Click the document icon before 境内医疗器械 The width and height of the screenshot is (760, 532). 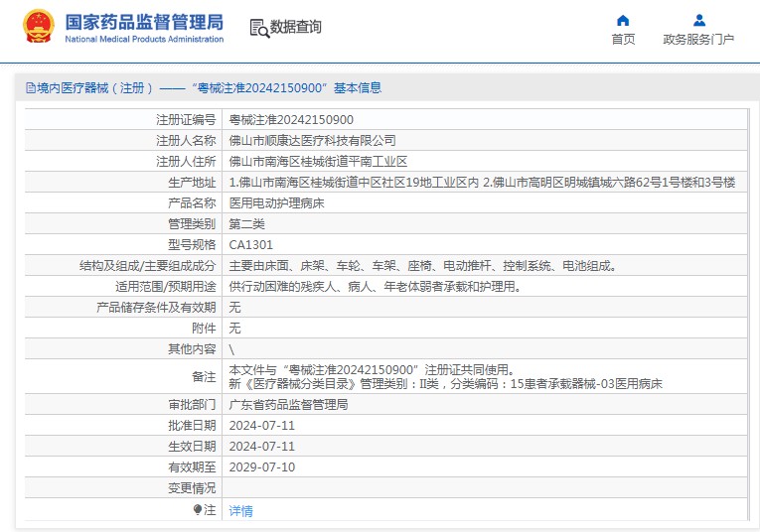click(30, 88)
